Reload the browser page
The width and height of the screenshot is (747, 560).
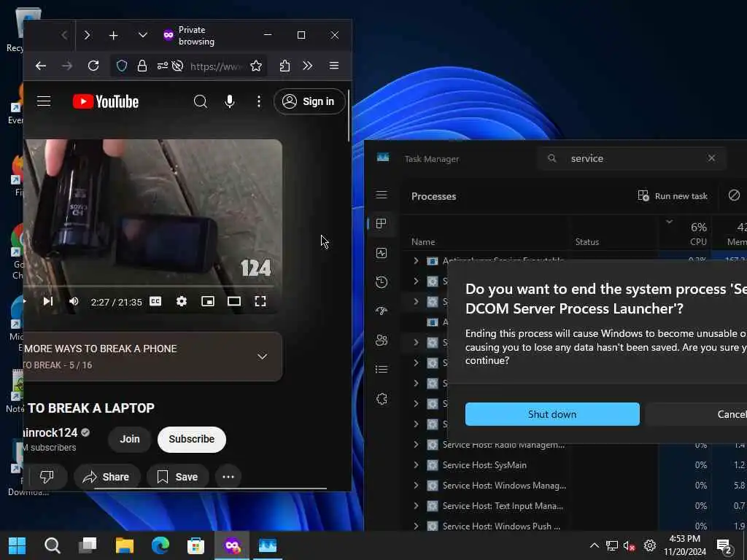click(93, 66)
